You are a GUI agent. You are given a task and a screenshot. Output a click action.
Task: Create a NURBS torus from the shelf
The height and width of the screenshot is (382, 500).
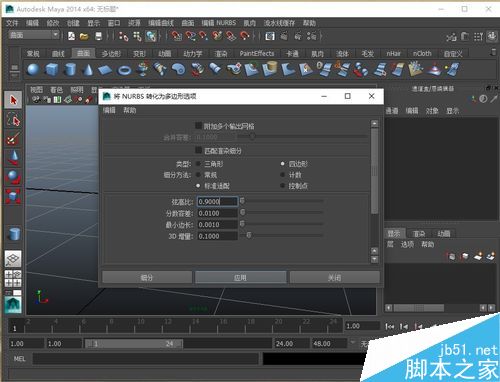coord(125,70)
